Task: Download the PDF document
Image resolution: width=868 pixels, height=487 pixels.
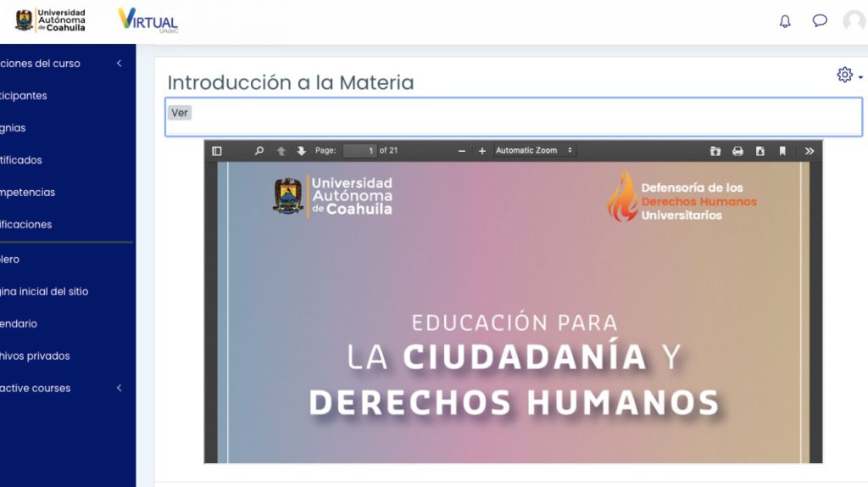Action: click(760, 151)
